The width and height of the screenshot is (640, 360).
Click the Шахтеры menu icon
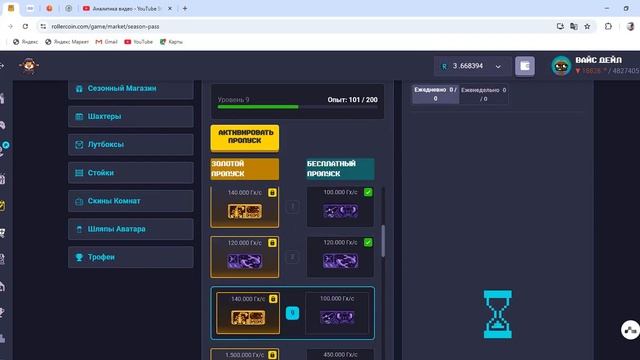79,116
